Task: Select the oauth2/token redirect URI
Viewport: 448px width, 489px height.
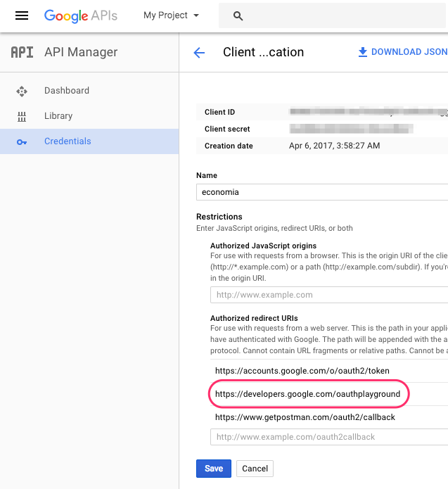Action: (302, 371)
